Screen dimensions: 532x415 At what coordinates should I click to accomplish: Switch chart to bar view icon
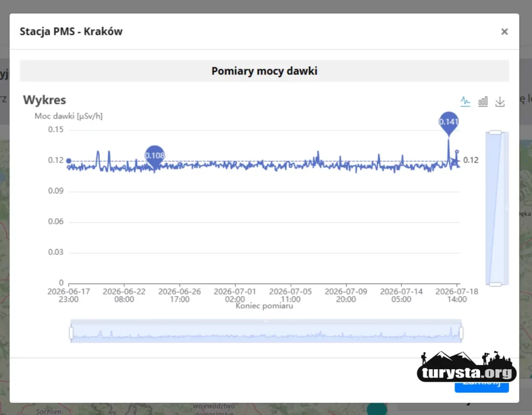(483, 101)
